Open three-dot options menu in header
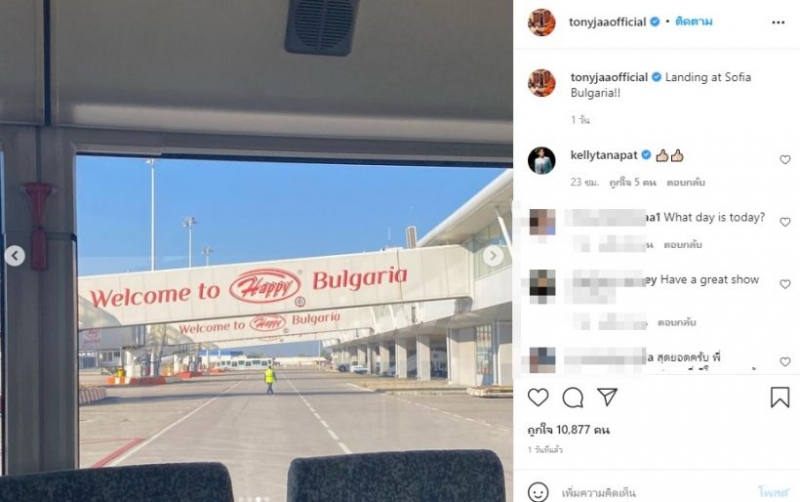Screen dimensions: 800x502 click(x=778, y=22)
